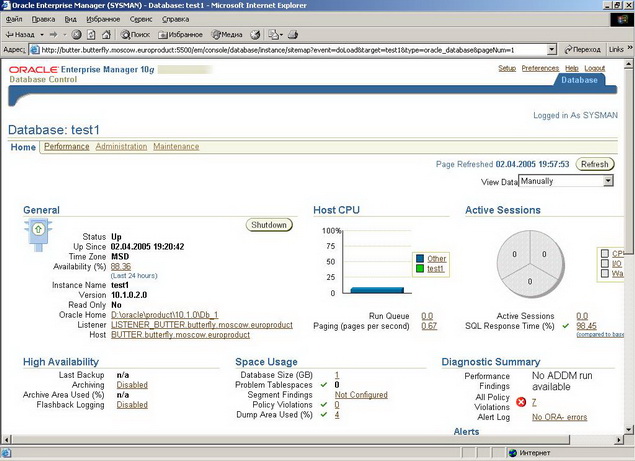Open the Availability 88.36 link
This screenshot has width=635, height=461.
tap(121, 267)
